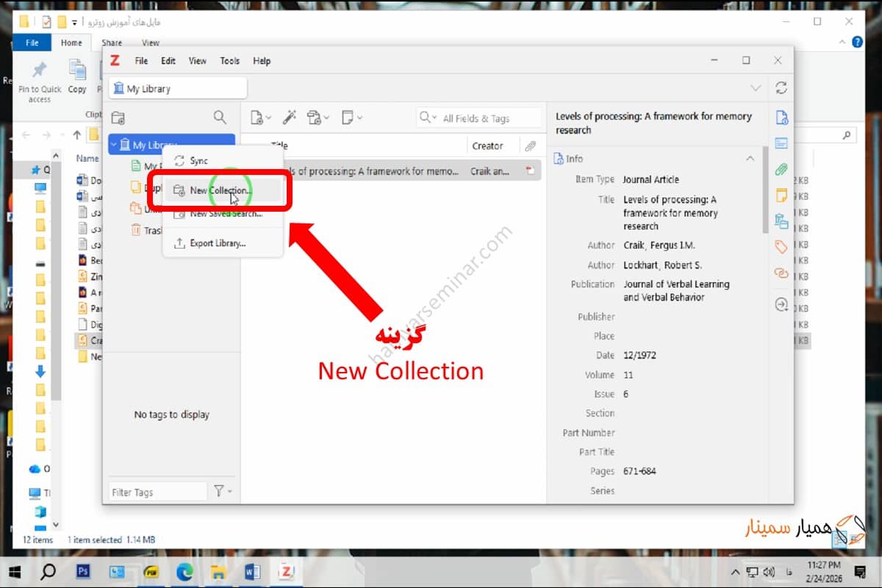
Task: Click the Copy button in File Explorer ribbon
Action: [77, 76]
